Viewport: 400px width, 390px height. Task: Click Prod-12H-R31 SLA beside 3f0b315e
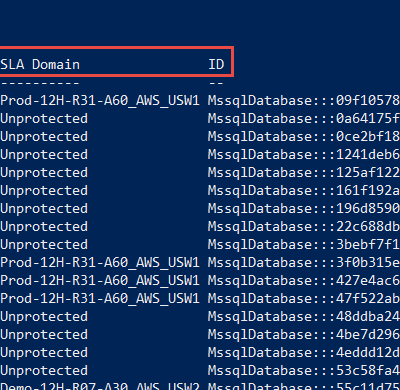click(100, 262)
